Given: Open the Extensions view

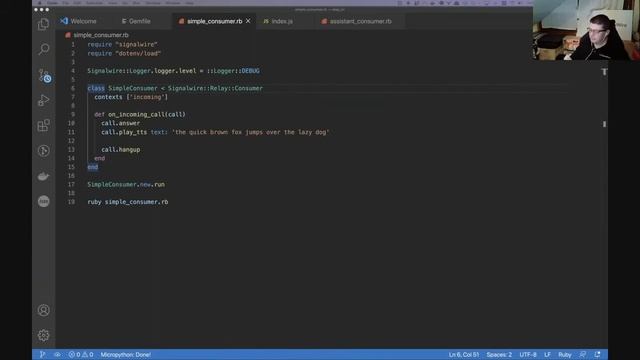Looking at the screenshot, I should (x=43, y=125).
